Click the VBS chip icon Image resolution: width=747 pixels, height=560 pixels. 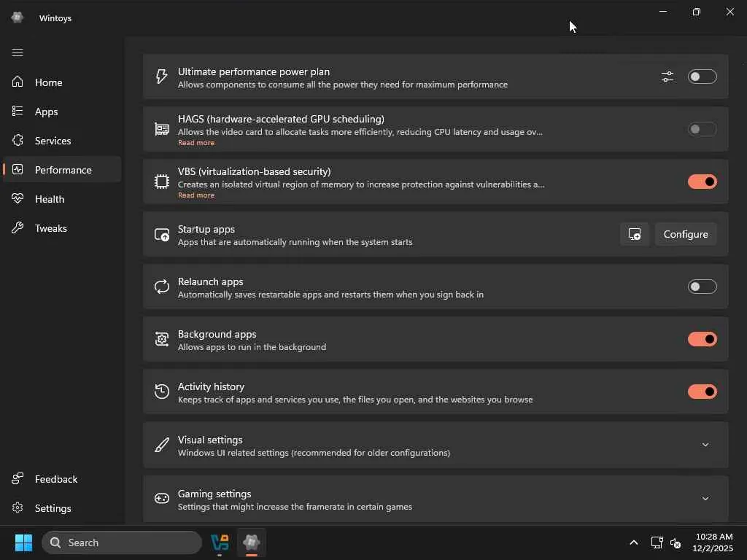tap(162, 182)
